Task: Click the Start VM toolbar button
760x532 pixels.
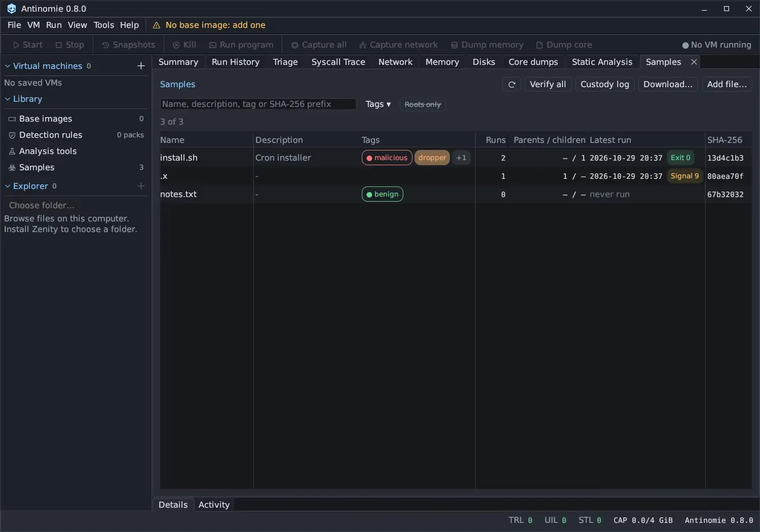Action: (28, 45)
